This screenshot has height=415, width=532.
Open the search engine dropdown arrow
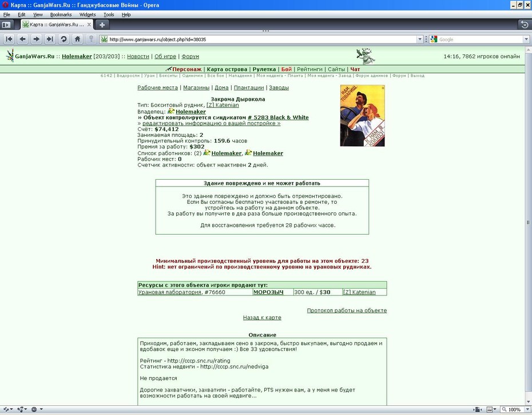[527, 39]
